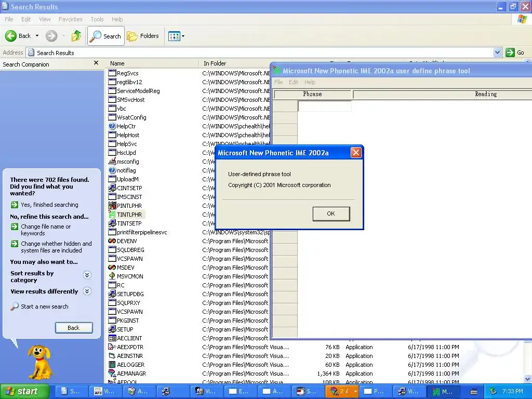Viewport: 532px width, 399px height.
Task: Expand the Address bar dropdown
Action: point(497,52)
